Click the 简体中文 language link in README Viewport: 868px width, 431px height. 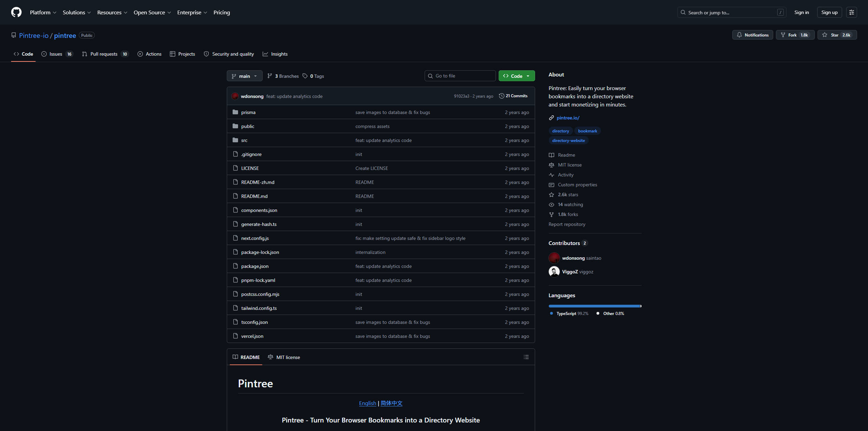[392, 403]
